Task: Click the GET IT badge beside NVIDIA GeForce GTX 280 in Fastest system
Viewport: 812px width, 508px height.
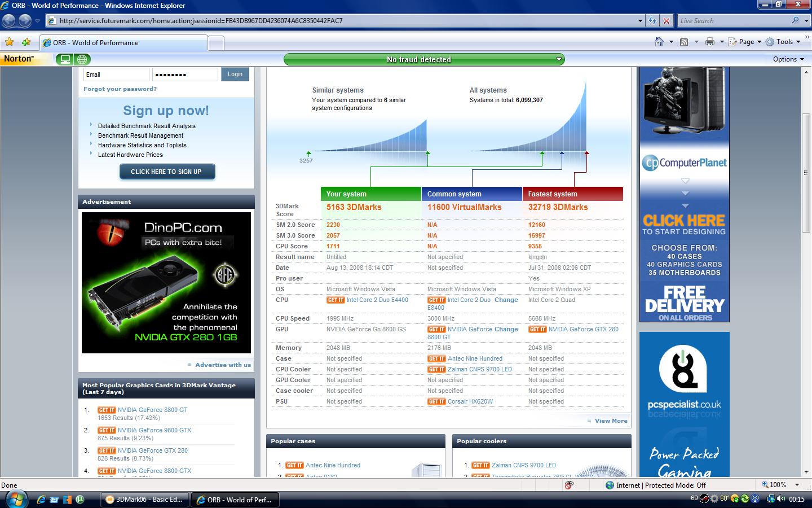Action: [537, 330]
